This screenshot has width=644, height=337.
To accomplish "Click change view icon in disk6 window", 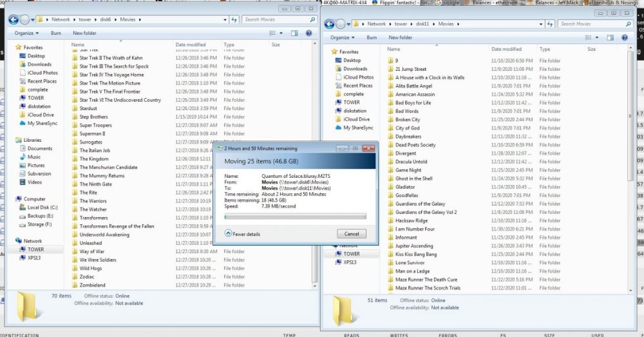I will click(x=272, y=33).
